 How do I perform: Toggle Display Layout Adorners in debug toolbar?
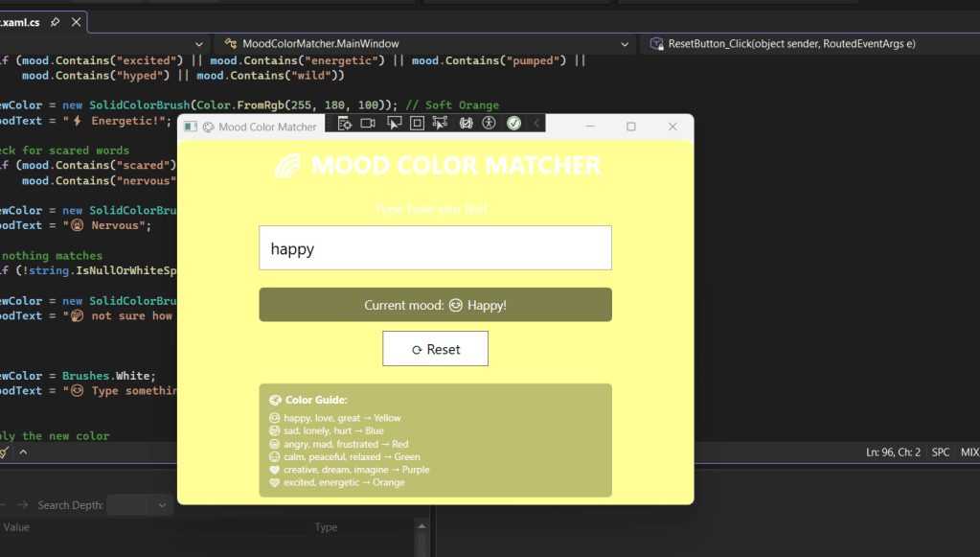417,124
